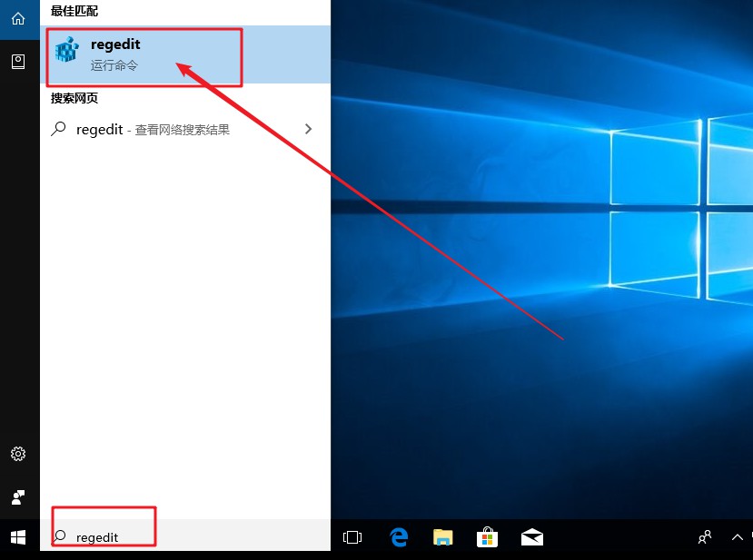Click the clipboard icon below Home in sidebar

(19, 61)
